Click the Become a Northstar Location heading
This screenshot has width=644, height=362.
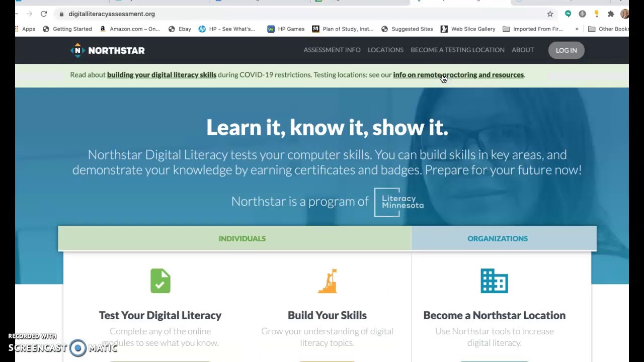coord(495,315)
